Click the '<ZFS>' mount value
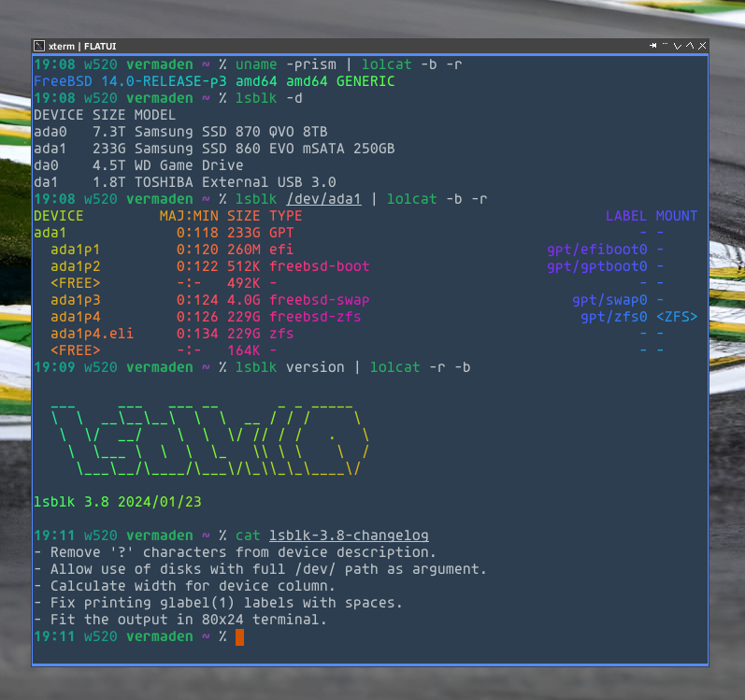The image size is (745, 700). pos(677,317)
